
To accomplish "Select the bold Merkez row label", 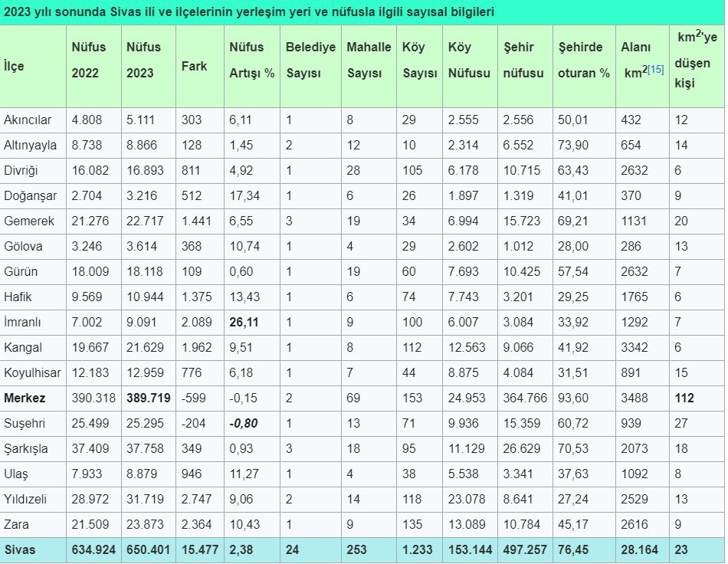I will (x=25, y=398).
